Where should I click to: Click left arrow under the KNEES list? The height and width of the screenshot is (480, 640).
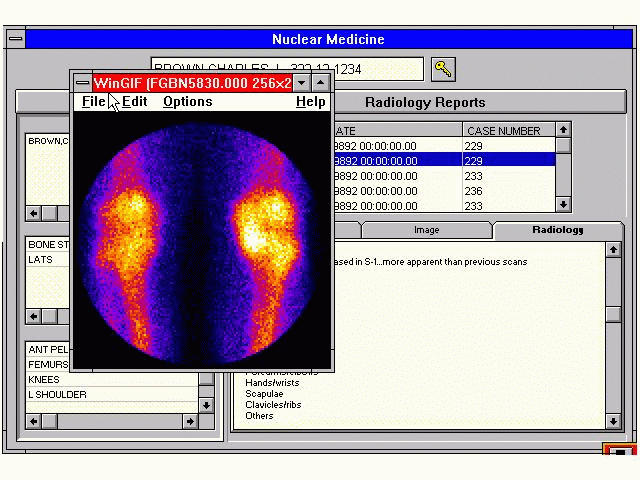tap(34, 421)
